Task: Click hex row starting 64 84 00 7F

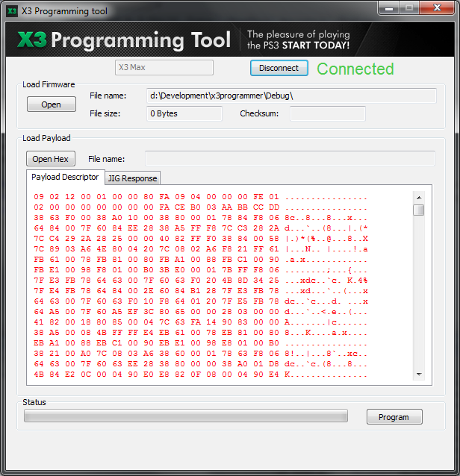Action: coord(201,228)
